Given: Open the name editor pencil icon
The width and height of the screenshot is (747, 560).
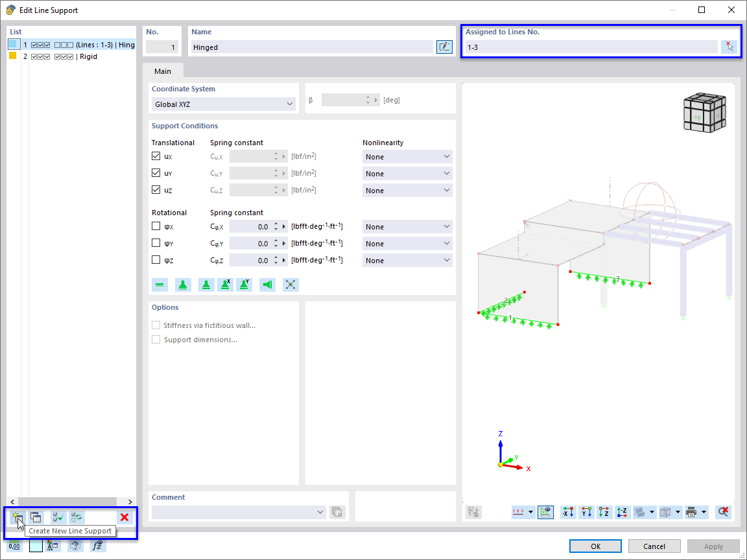Looking at the screenshot, I should click(444, 47).
